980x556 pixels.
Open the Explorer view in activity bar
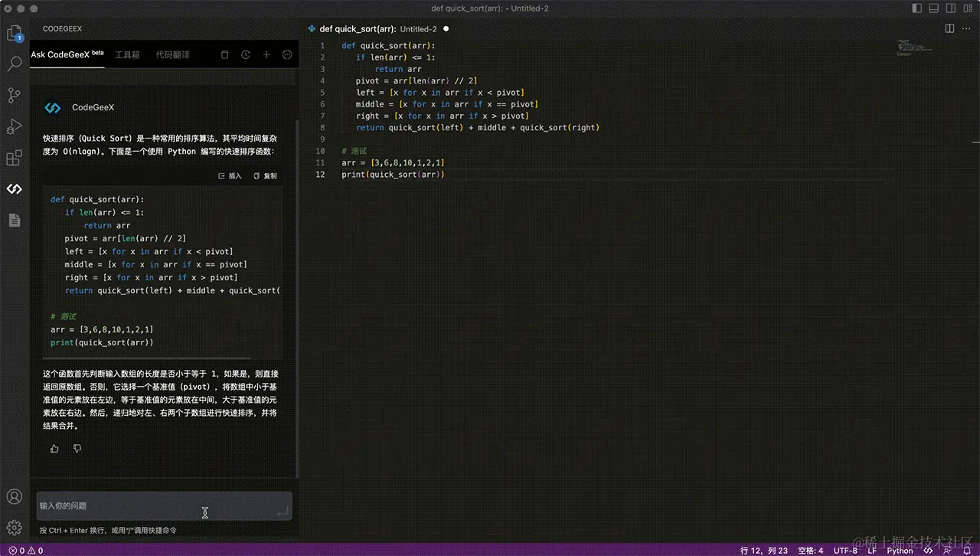tap(15, 34)
